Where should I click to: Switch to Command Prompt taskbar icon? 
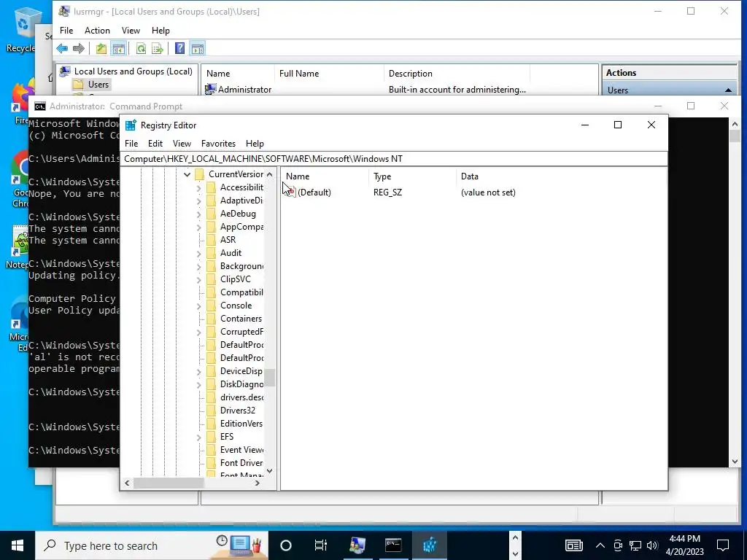point(393,545)
